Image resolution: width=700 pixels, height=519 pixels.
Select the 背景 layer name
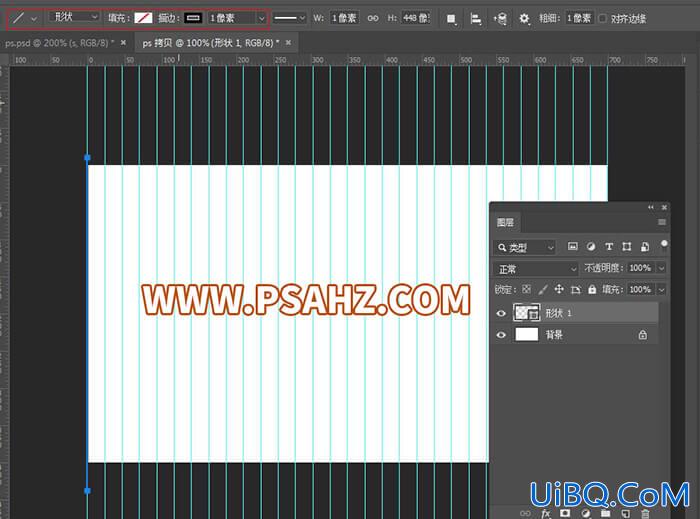tap(554, 335)
